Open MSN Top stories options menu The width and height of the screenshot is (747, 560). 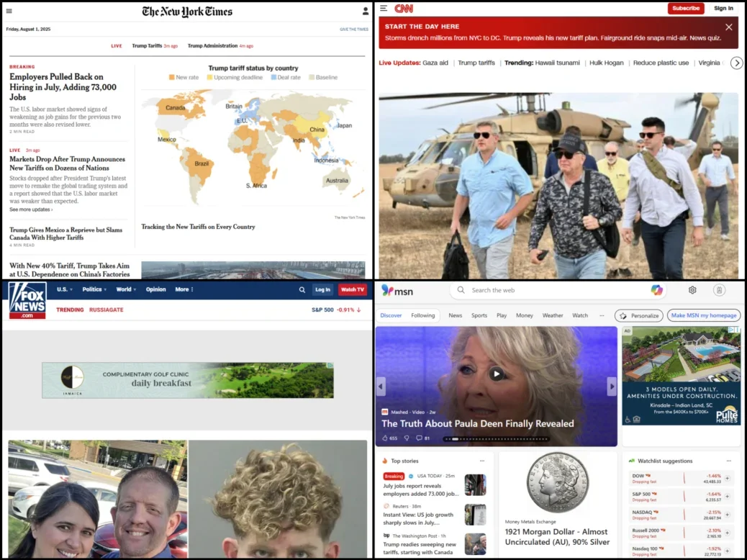(x=482, y=461)
